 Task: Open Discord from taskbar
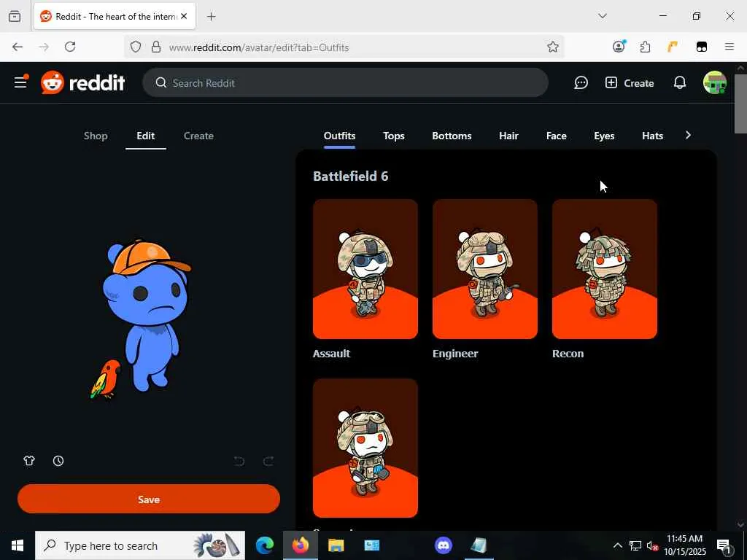coord(444,545)
